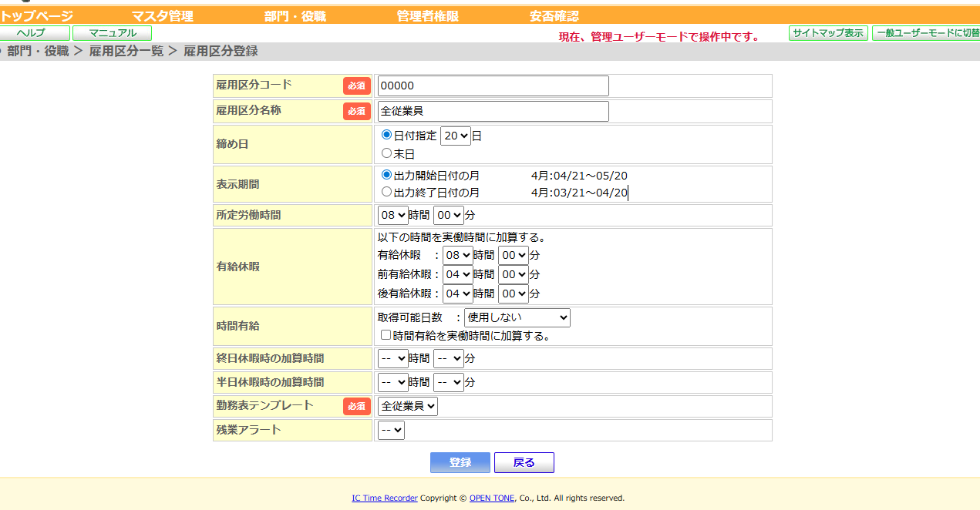The image size is (980, 510).
Task: Open the 締め日 day dropdown
Action: (x=455, y=136)
